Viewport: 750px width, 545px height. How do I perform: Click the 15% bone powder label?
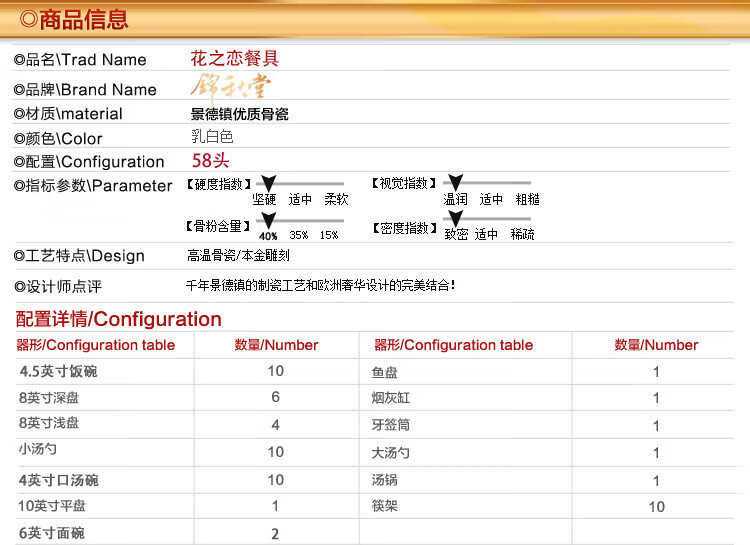coord(329,235)
